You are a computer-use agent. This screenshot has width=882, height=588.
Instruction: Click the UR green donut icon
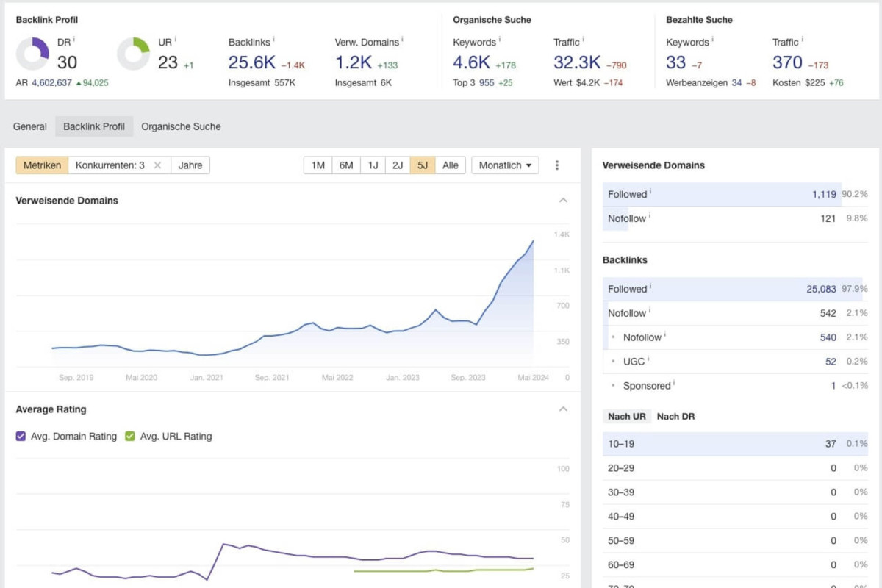133,54
